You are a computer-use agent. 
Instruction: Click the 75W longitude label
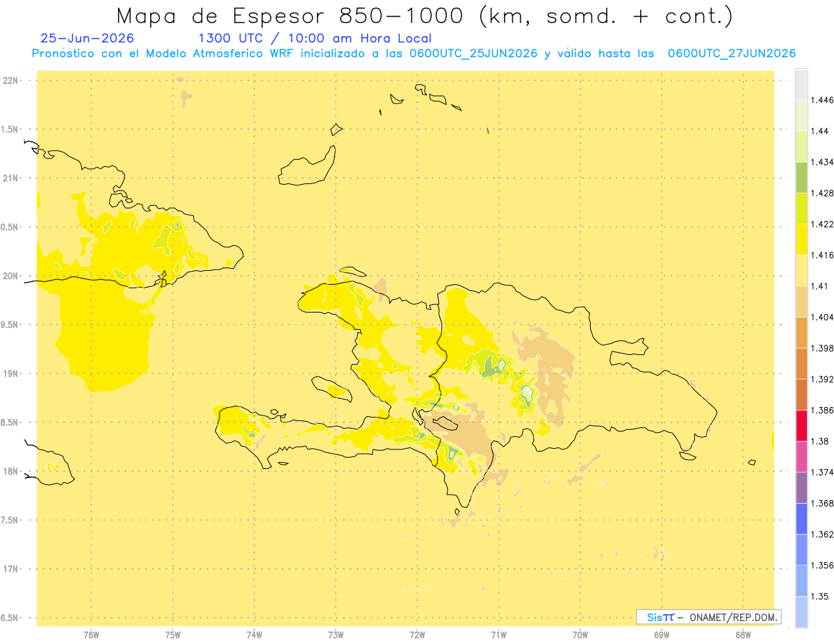coord(173,634)
